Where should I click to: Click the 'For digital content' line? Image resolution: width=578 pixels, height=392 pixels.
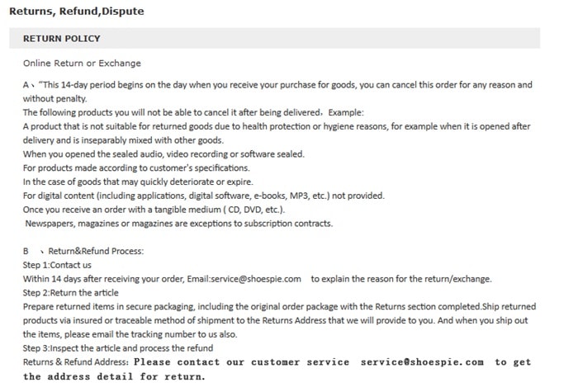coord(203,196)
